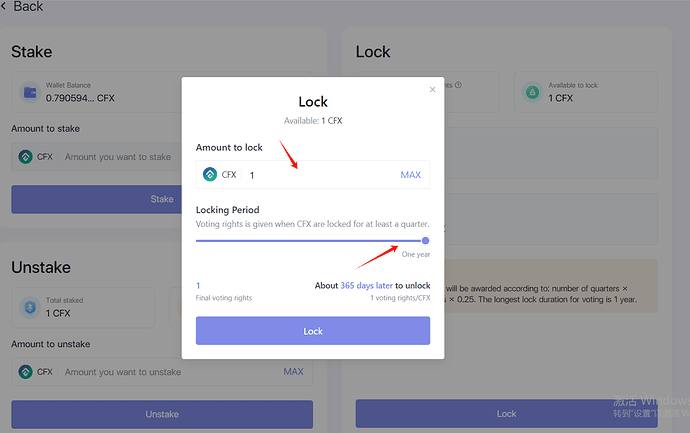Click the CFX token icon in Lock dialog
The image size is (690, 433).
pyautogui.click(x=210, y=174)
